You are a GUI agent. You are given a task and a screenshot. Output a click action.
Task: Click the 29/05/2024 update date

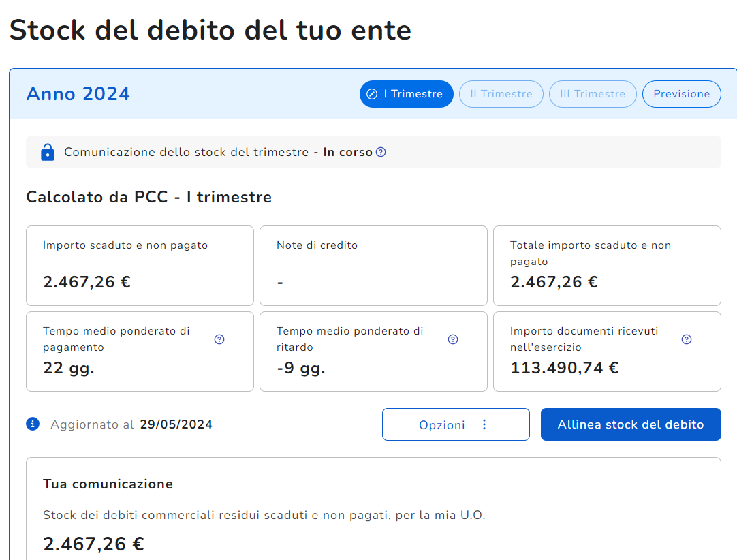pyautogui.click(x=176, y=424)
